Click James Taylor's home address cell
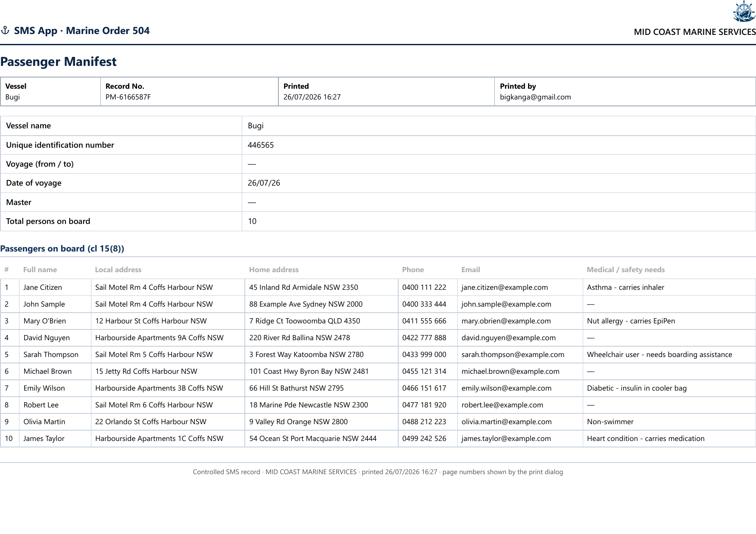The height and width of the screenshot is (534, 756). (322, 438)
